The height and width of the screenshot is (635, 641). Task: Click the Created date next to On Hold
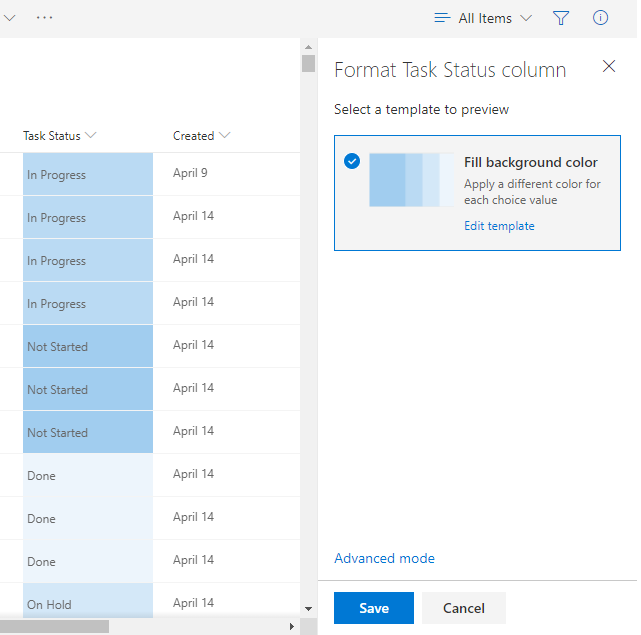[x=193, y=603]
